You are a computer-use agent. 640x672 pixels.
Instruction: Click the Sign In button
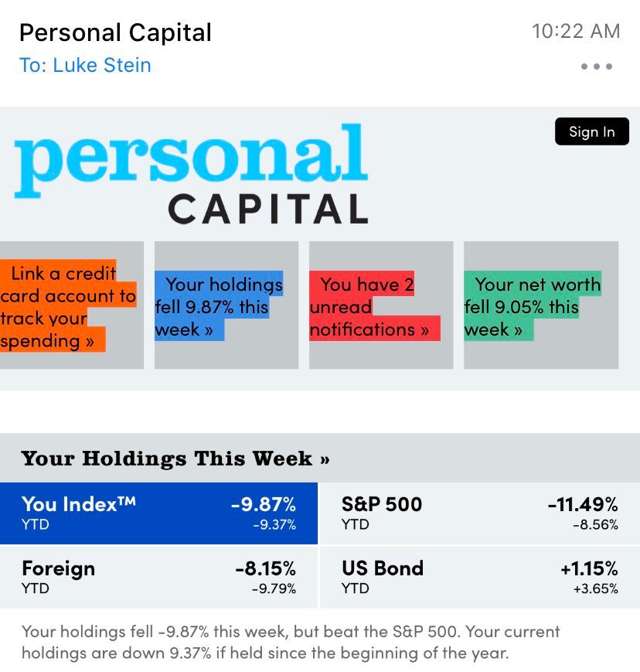click(x=591, y=131)
